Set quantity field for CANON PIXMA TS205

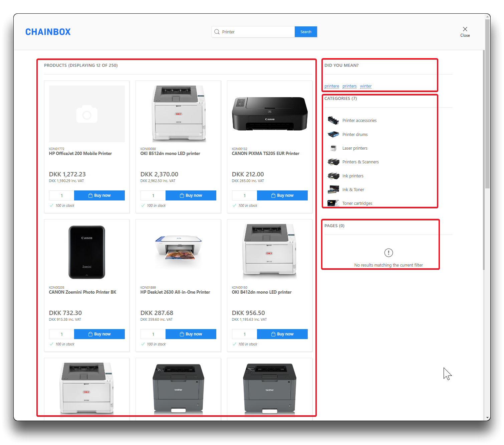pyautogui.click(x=245, y=195)
